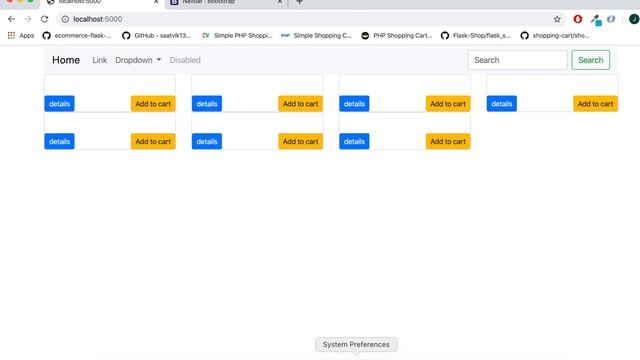Image resolution: width=640 pixels, height=360 pixels.
Task: Open the color picker extension icon
Action: tap(596, 20)
